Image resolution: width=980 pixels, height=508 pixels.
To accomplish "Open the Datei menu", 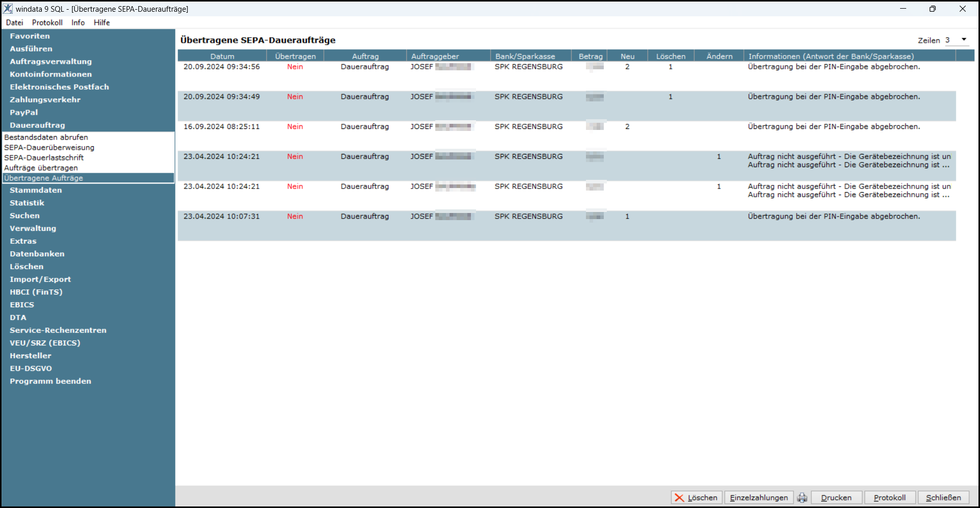I will (x=15, y=22).
